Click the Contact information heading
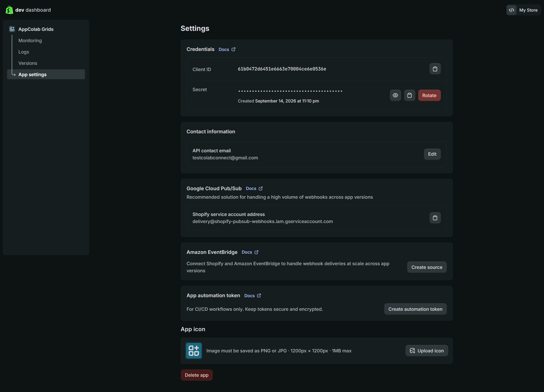 (x=211, y=132)
